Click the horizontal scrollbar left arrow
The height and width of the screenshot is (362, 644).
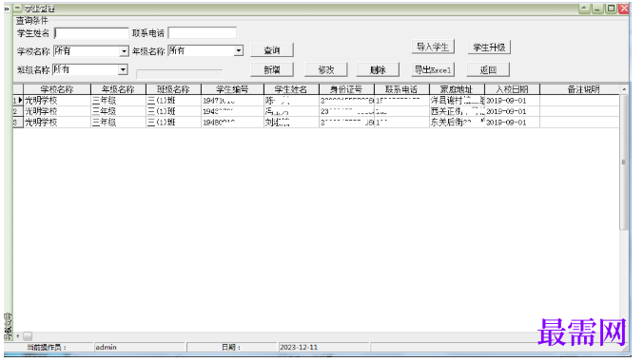tap(18, 336)
